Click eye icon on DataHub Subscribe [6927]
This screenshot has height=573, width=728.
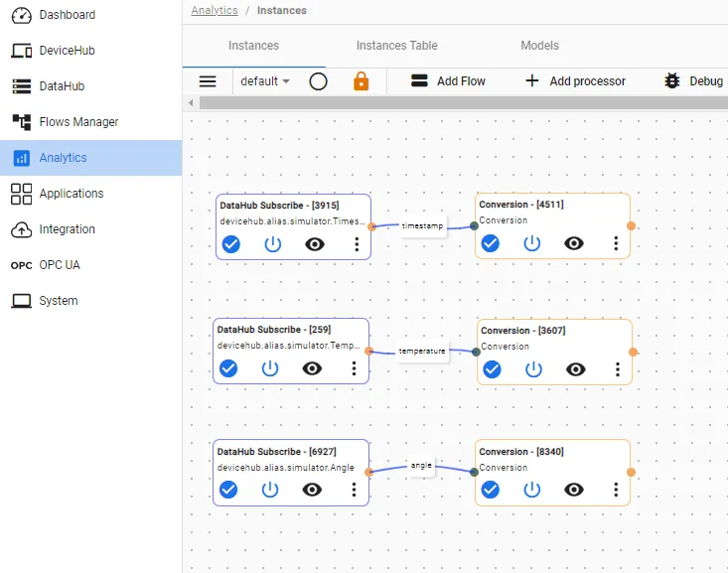(312, 490)
